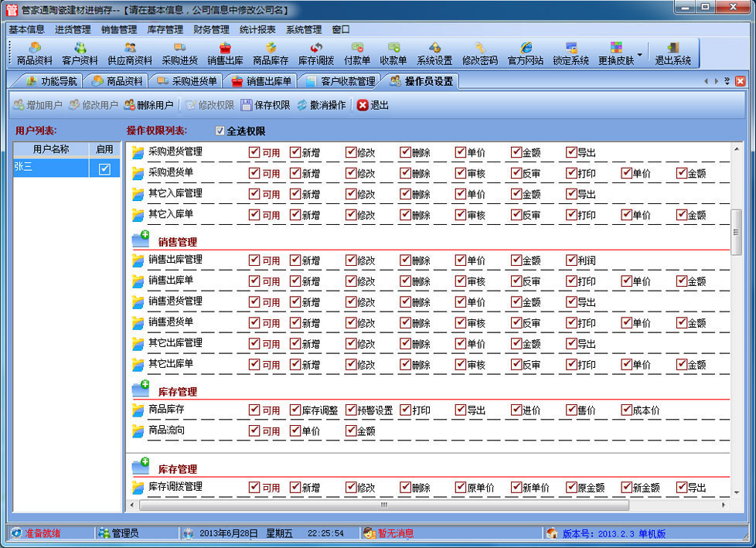The height and width of the screenshot is (548, 756).
Task: Expand the 销售管理 group header icon
Action: click(x=141, y=240)
